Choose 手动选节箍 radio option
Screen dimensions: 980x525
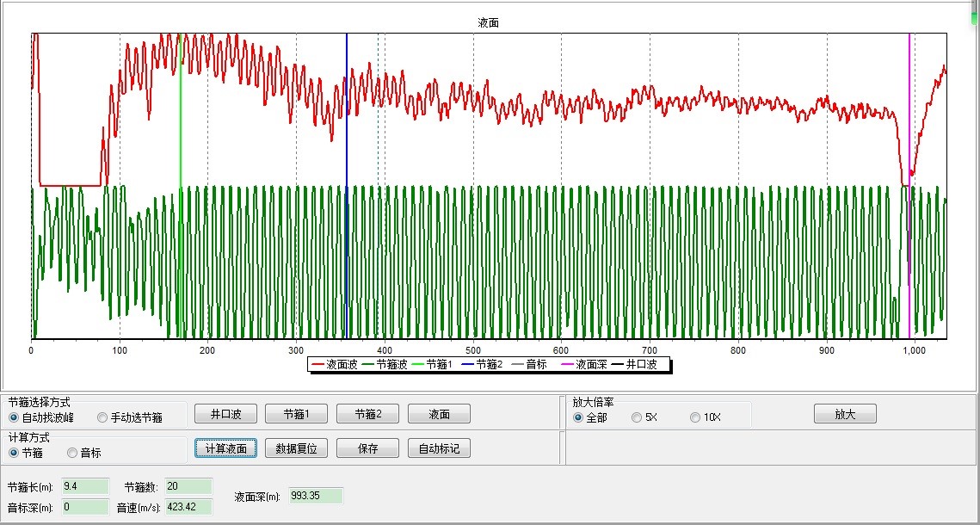(102, 418)
